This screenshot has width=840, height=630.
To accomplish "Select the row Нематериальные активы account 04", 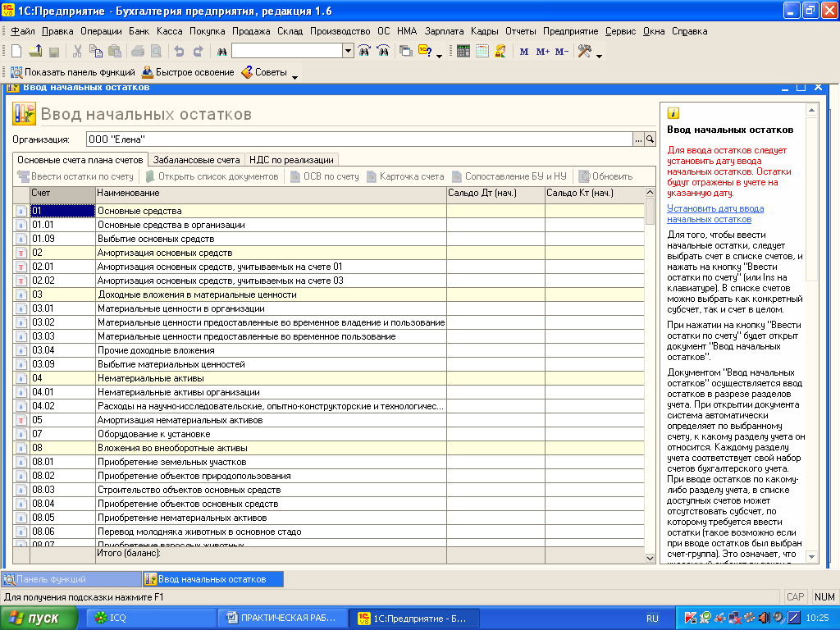I will [328, 378].
